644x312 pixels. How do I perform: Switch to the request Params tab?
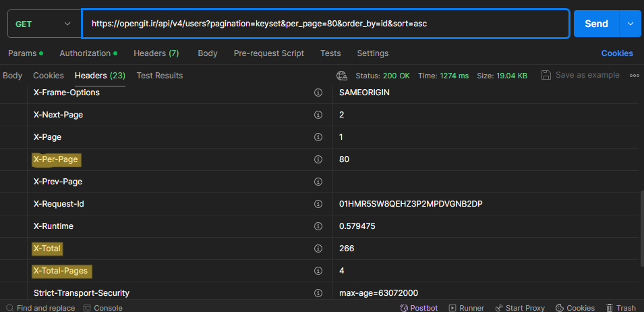(x=25, y=53)
